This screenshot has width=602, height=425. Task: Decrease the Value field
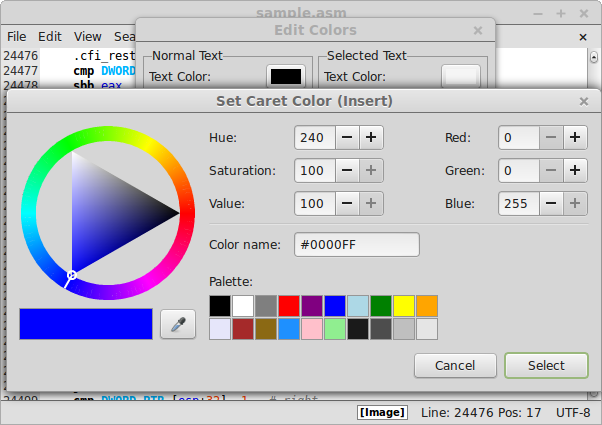347,203
